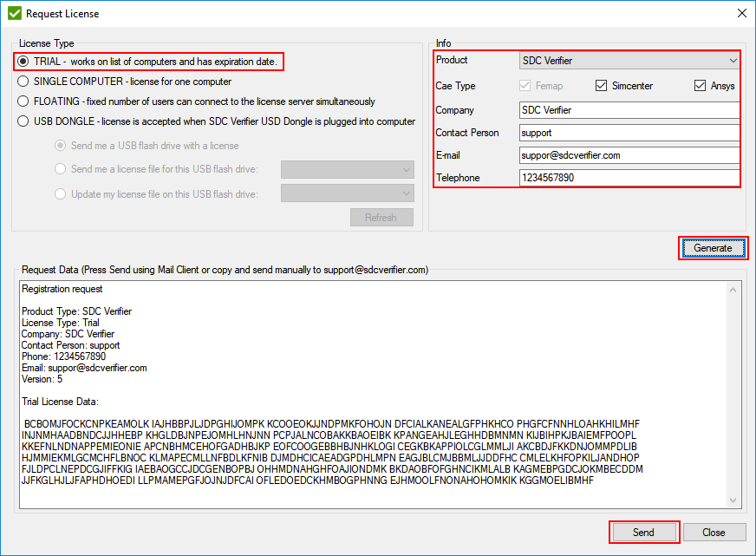Click the Generate button

(x=714, y=248)
